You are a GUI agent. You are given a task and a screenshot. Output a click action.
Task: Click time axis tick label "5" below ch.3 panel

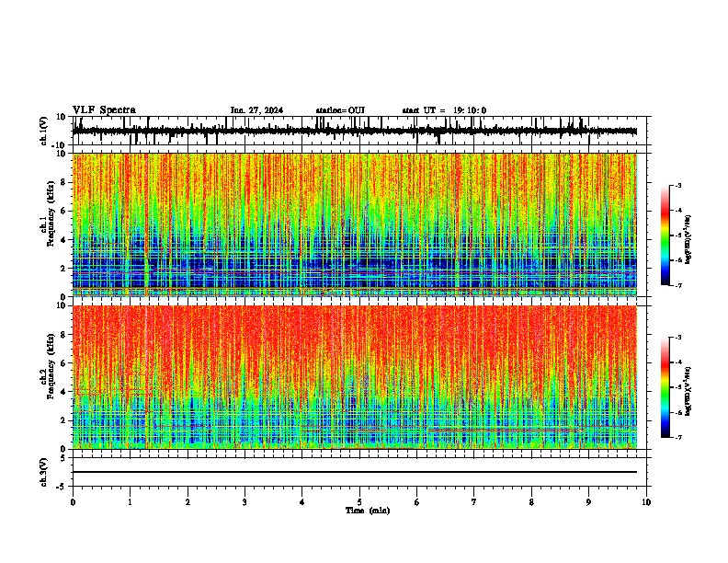(x=359, y=502)
